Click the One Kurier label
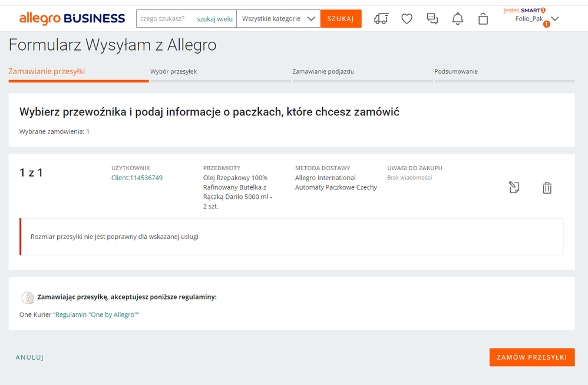Viewport: 588px width, 385px height. point(35,314)
